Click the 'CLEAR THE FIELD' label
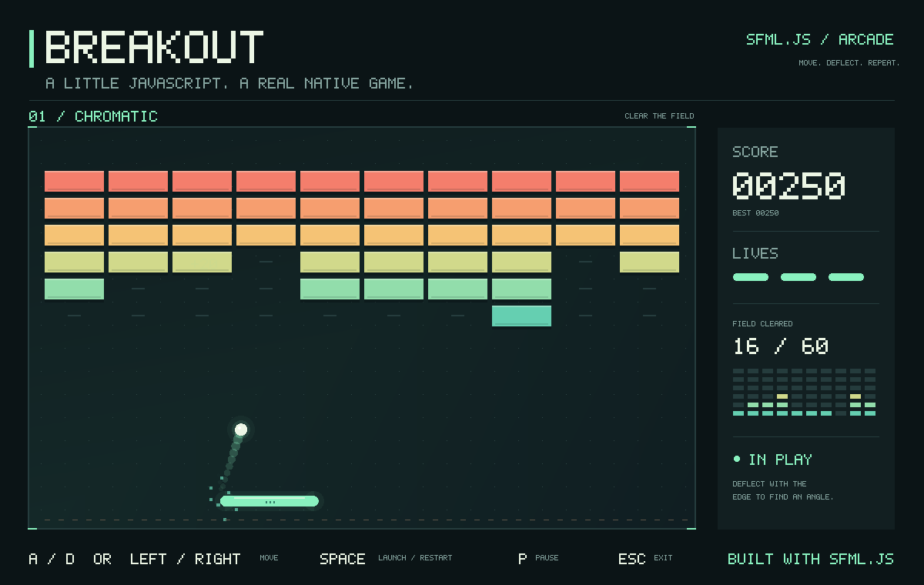The image size is (924, 585). point(659,116)
